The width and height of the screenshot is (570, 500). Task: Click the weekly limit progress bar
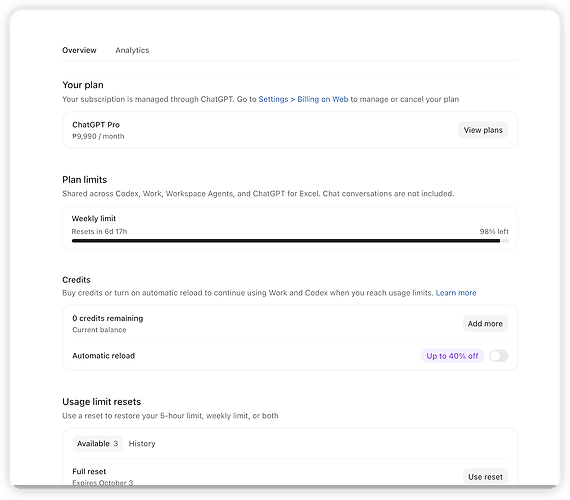pos(290,241)
